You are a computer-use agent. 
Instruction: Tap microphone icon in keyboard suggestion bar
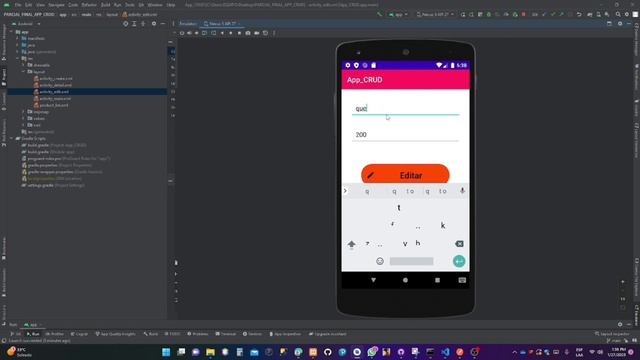pyautogui.click(x=462, y=191)
